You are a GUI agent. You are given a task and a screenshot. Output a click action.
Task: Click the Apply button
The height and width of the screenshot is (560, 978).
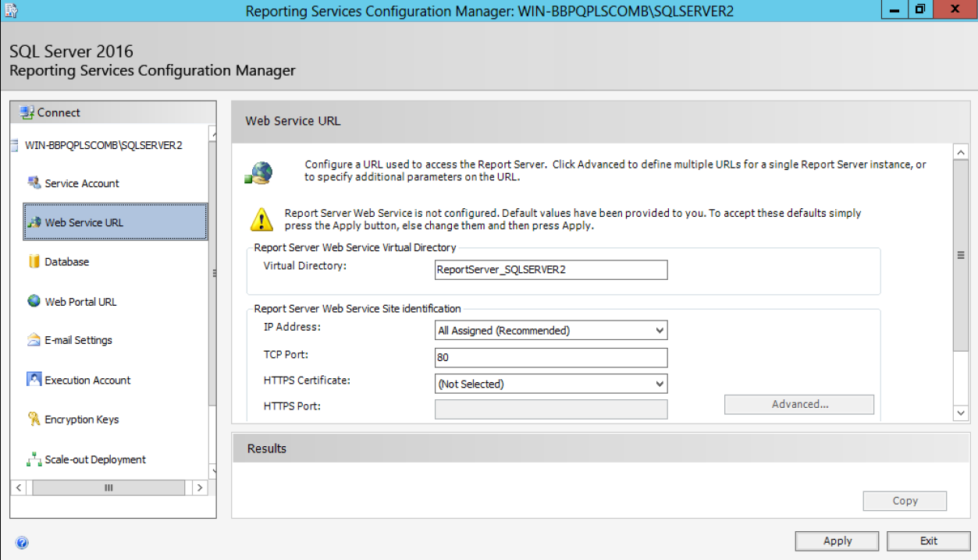837,541
